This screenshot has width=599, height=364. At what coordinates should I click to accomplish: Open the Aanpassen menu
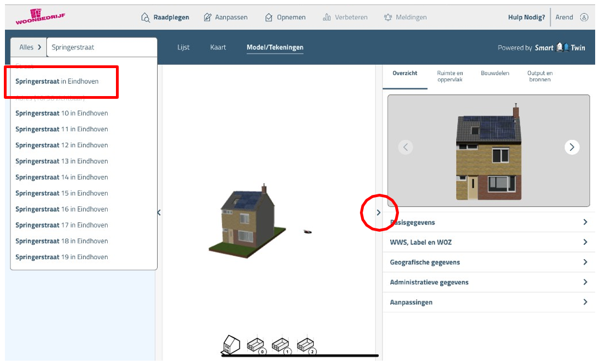[225, 17]
